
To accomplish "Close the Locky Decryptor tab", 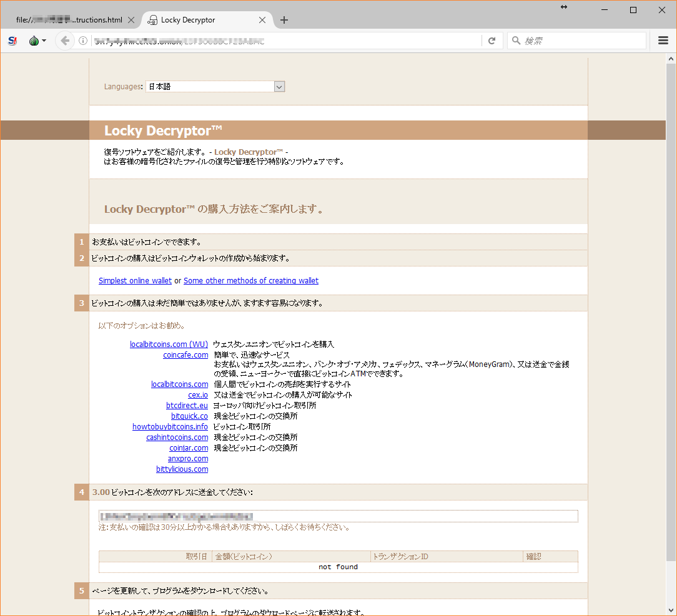I will [262, 20].
